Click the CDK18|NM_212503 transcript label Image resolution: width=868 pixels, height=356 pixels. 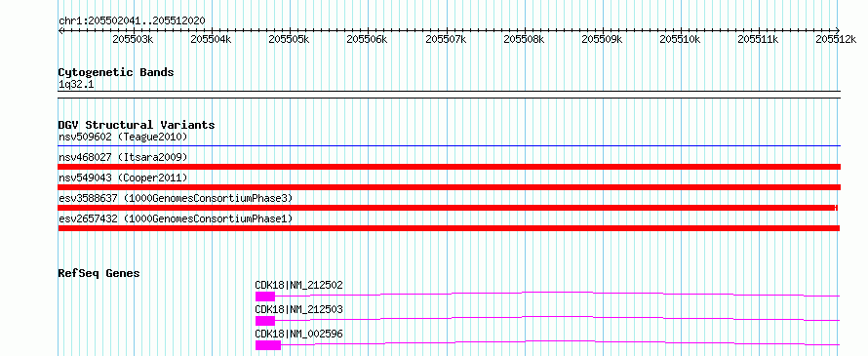[x=299, y=309]
